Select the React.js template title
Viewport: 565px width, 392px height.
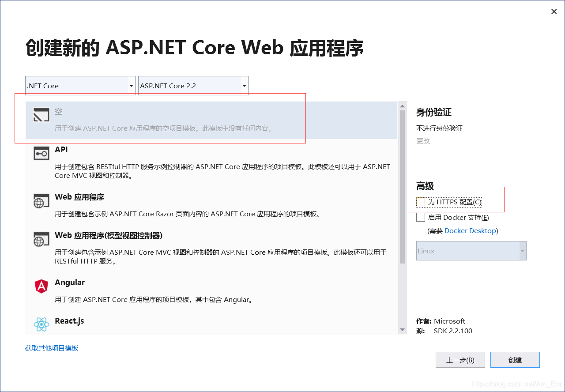(69, 321)
